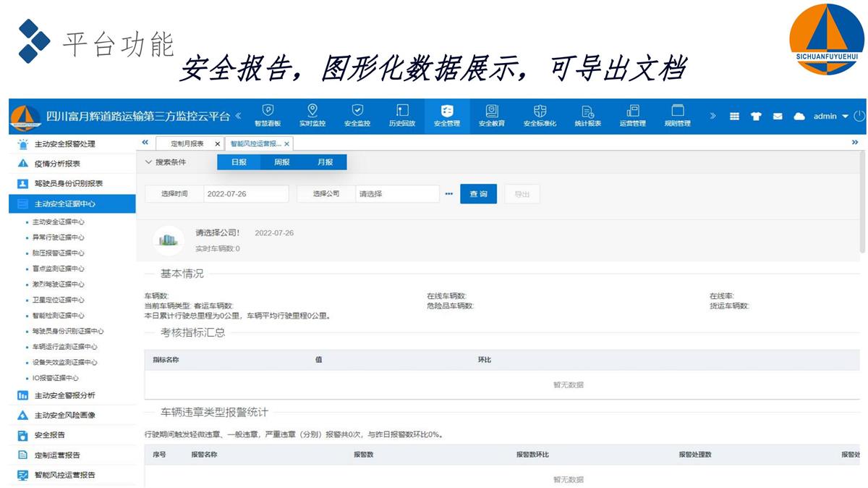
Task: Click the theme shirt icon
Action: [756, 117]
